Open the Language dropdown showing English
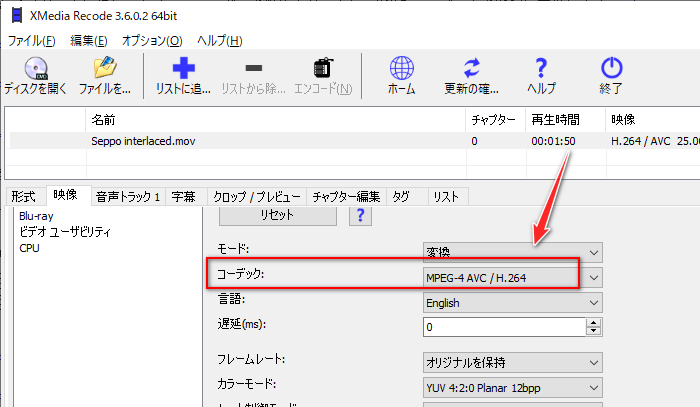 pos(512,303)
